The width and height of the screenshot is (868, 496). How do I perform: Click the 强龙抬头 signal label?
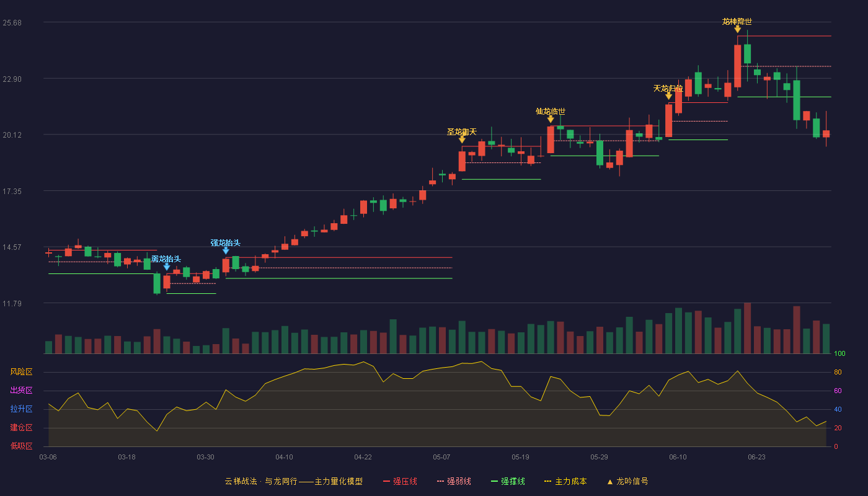tap(226, 243)
